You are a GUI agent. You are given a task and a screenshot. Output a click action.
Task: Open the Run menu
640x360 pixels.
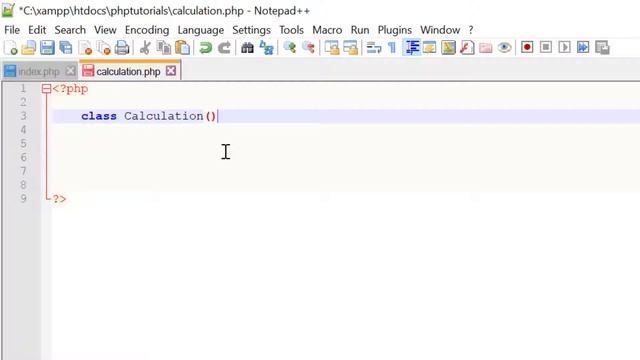tap(360, 30)
